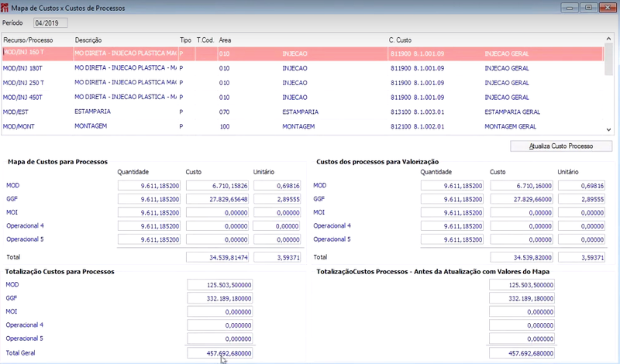The width and height of the screenshot is (620, 364).
Task: Click the Total Geral field at bottom left
Action: click(220, 353)
